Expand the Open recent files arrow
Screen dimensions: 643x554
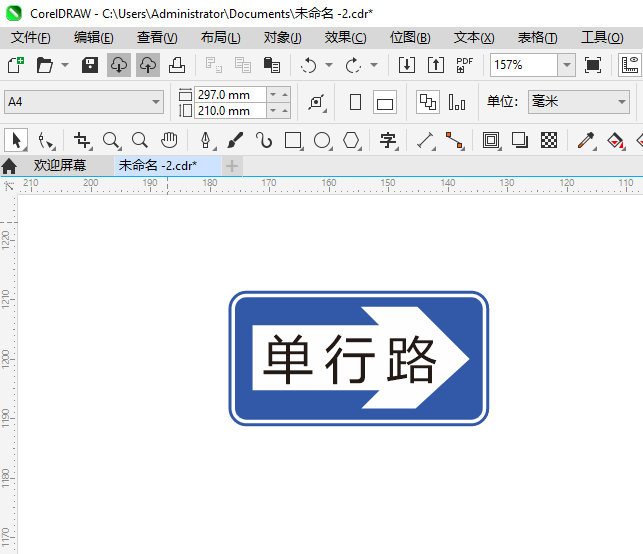(65, 65)
